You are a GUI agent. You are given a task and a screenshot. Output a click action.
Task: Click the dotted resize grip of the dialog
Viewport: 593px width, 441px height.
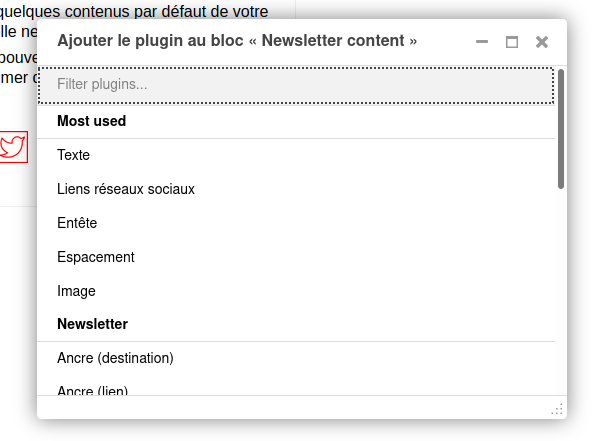pos(557,409)
